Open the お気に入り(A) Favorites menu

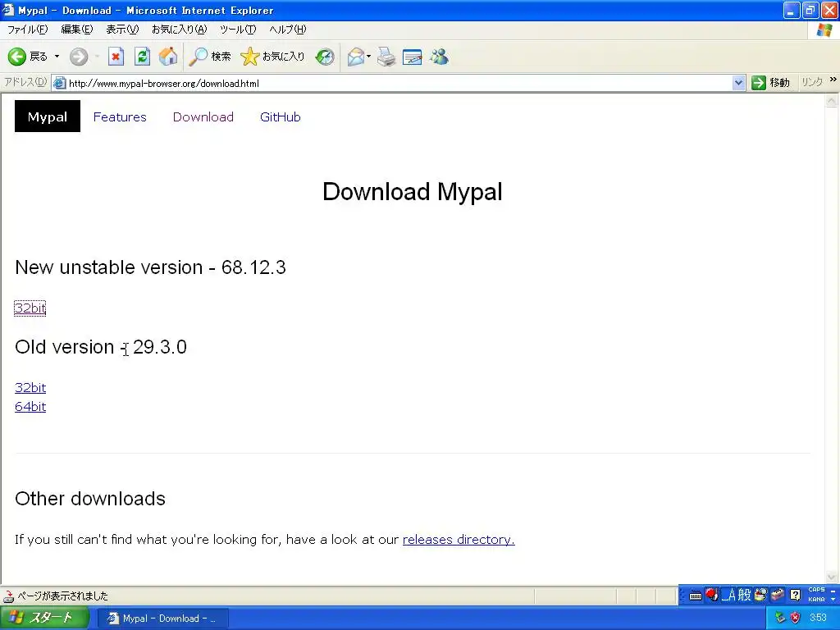pos(179,30)
